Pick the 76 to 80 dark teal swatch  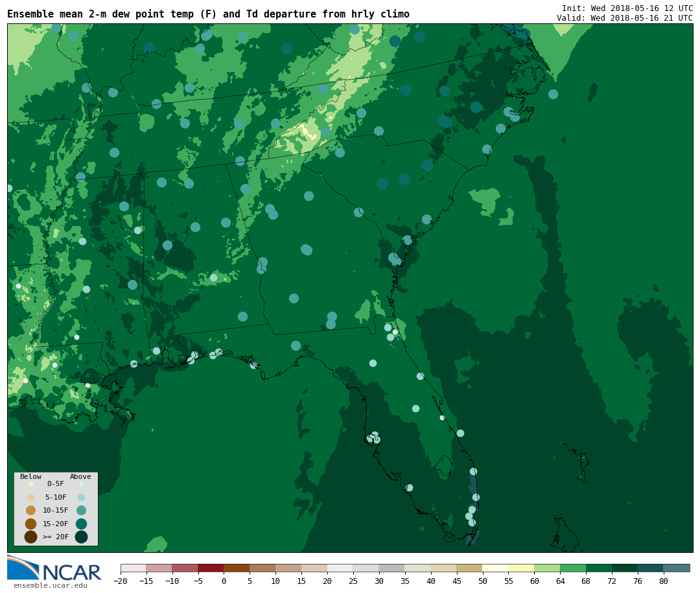(x=651, y=568)
